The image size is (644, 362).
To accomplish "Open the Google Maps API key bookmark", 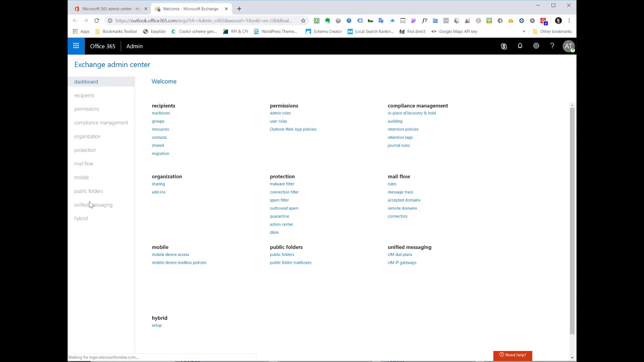I will click(454, 31).
